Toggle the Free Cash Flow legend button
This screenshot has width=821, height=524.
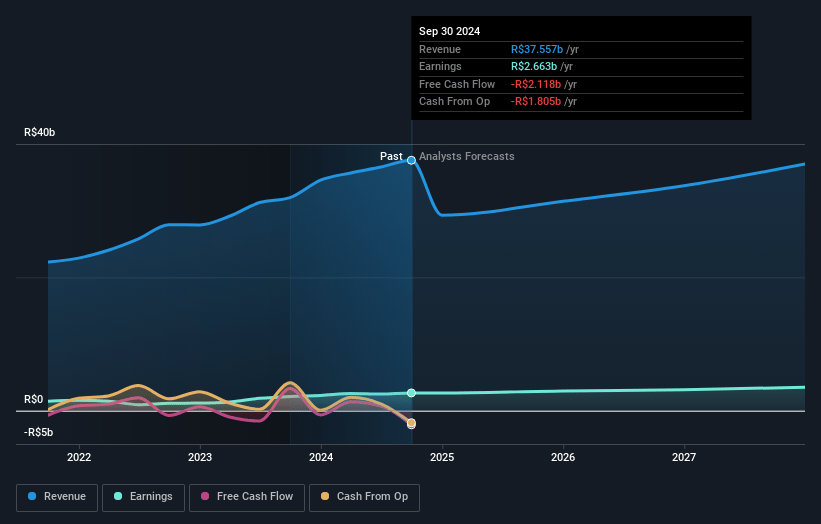(247, 497)
